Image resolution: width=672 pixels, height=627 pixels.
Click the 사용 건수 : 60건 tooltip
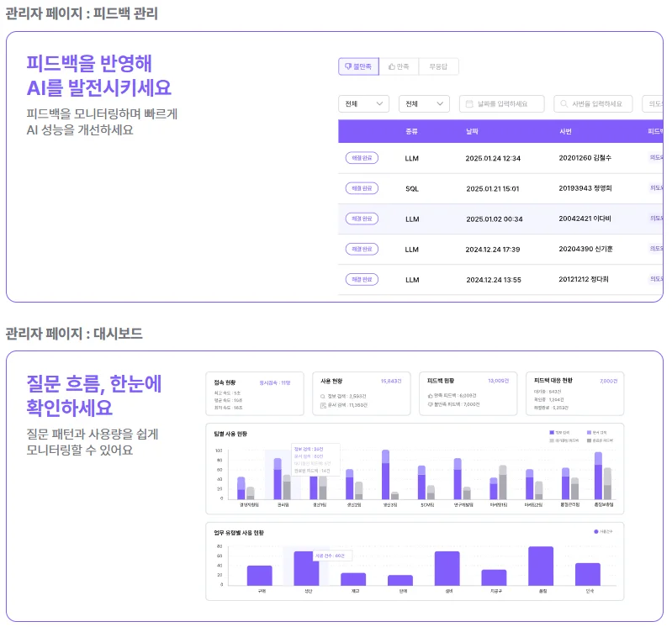(332, 556)
